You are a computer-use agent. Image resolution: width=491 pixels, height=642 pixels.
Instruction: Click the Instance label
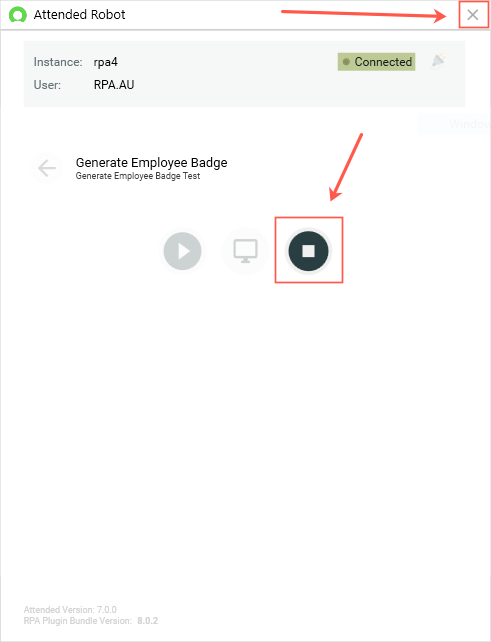tap(58, 62)
